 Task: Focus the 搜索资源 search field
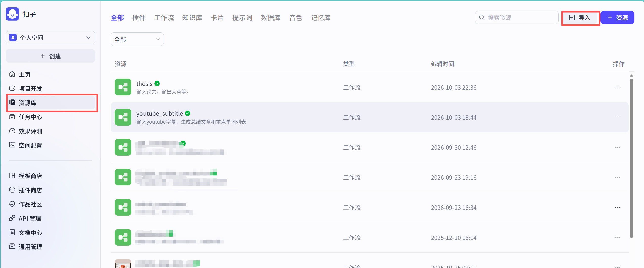click(517, 18)
